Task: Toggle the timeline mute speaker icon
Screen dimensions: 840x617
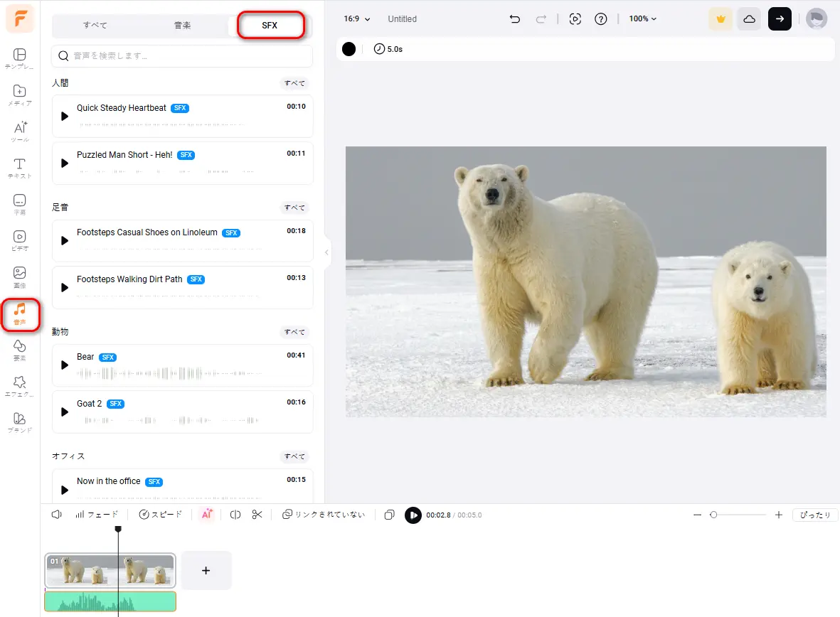Action: tap(57, 515)
